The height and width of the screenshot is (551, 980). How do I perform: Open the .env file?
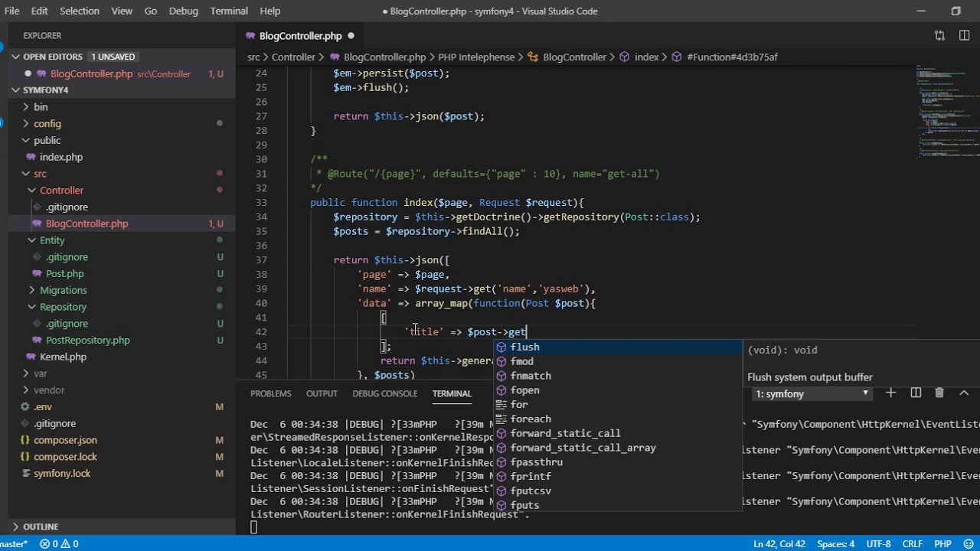click(x=43, y=406)
